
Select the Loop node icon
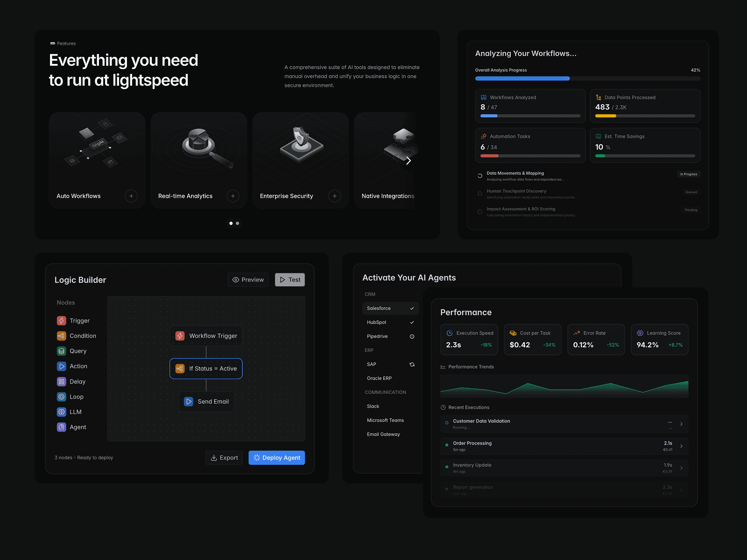click(x=62, y=397)
